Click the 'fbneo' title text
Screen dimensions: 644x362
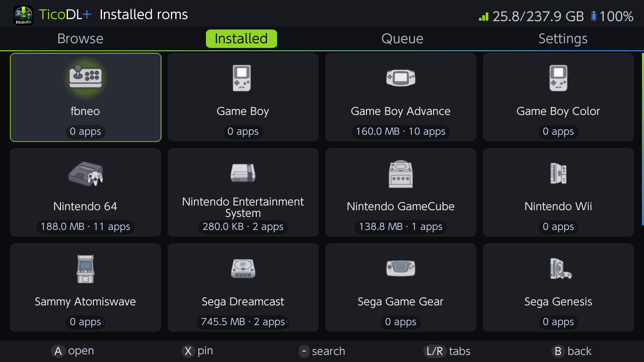pos(85,111)
